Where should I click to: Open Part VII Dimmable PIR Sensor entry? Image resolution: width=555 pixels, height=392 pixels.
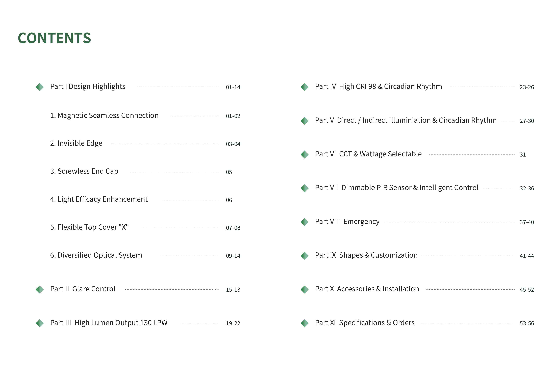[x=397, y=188]
